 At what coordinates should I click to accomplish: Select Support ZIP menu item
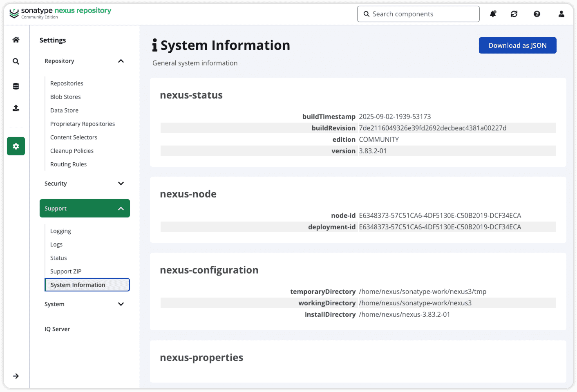pyautogui.click(x=66, y=271)
